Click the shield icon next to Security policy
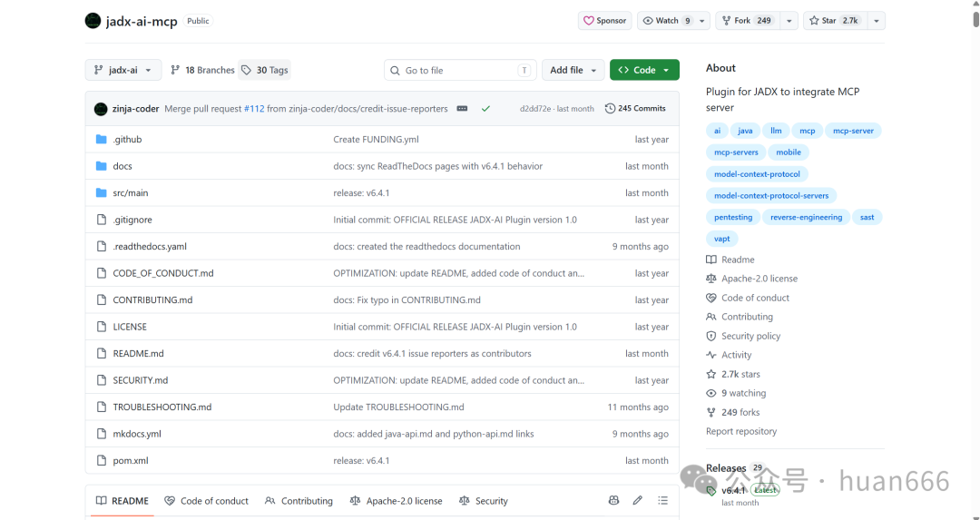 (x=711, y=337)
